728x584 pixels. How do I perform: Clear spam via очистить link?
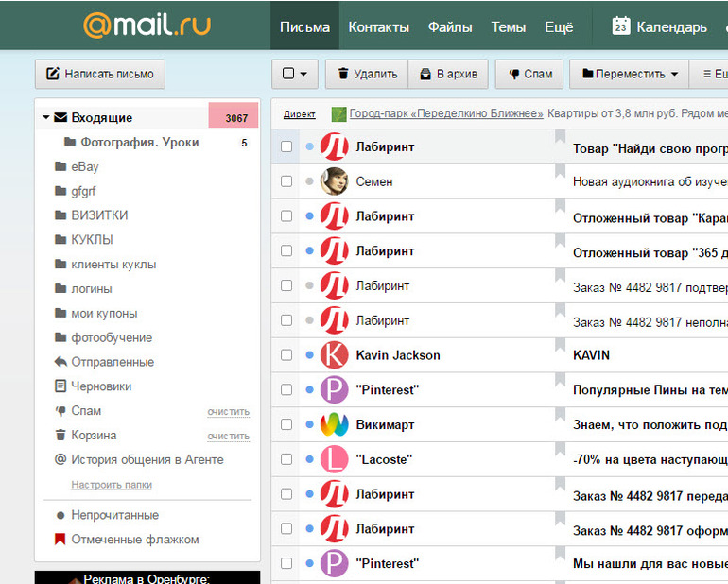229,412
